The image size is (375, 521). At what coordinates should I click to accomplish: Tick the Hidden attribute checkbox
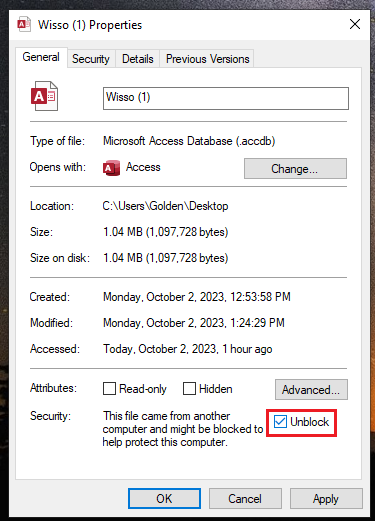click(x=189, y=389)
